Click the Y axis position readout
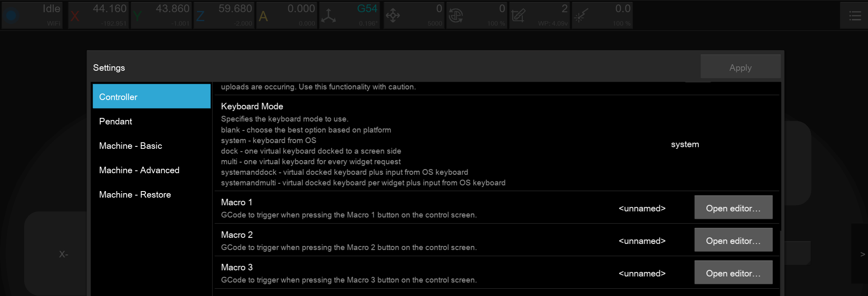Image resolution: width=868 pixels, height=296 pixels. 161,15
